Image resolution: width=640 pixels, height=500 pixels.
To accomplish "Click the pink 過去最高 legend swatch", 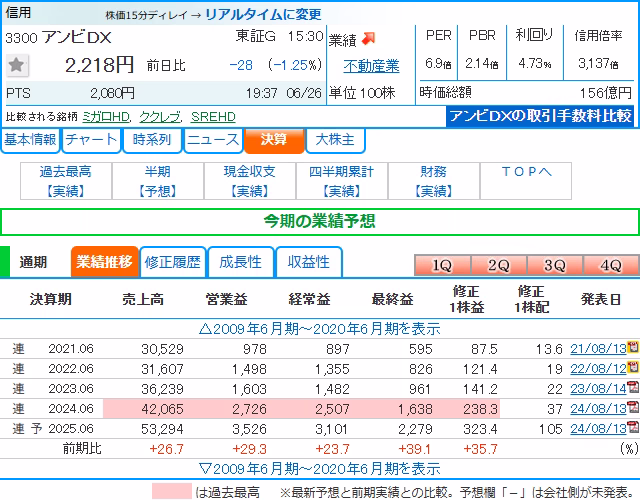I will [171, 491].
